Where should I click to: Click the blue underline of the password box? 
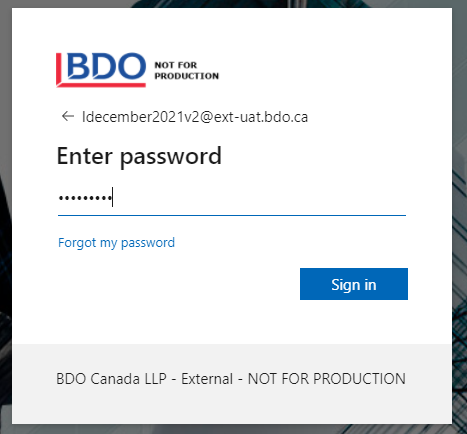click(232, 215)
